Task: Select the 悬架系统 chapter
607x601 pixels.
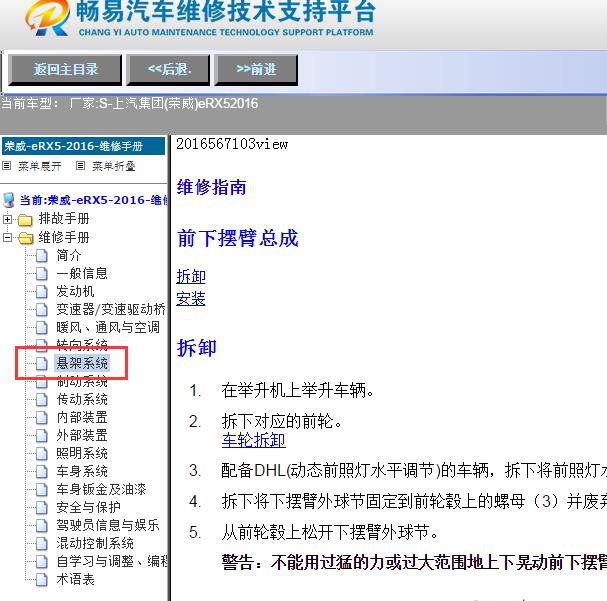Action: 82,363
